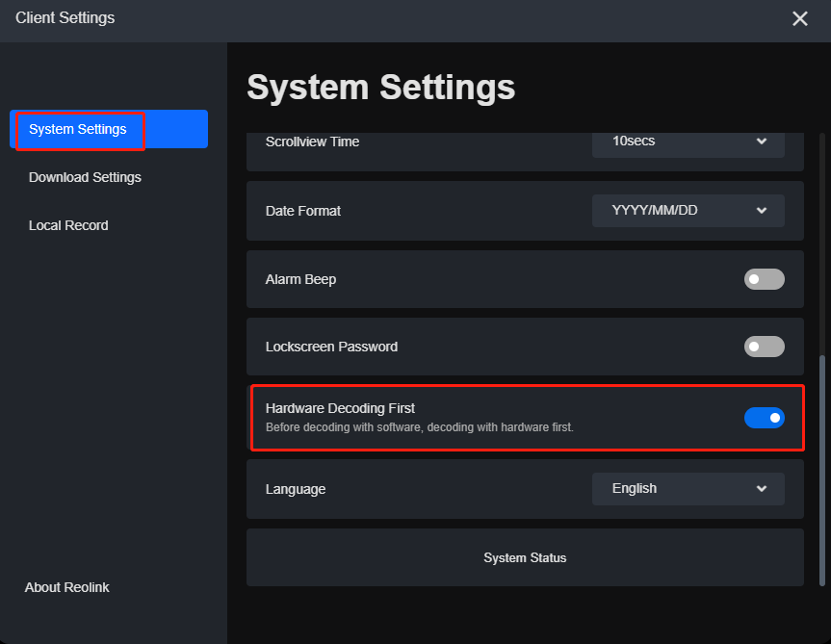Click the Date Format label
The height and width of the screenshot is (644, 831).
pyautogui.click(x=302, y=211)
